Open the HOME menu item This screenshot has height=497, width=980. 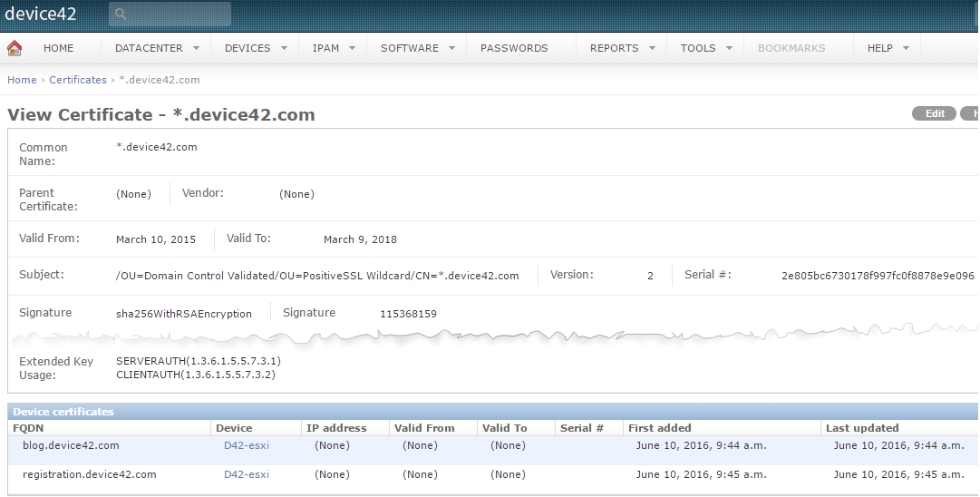point(58,48)
